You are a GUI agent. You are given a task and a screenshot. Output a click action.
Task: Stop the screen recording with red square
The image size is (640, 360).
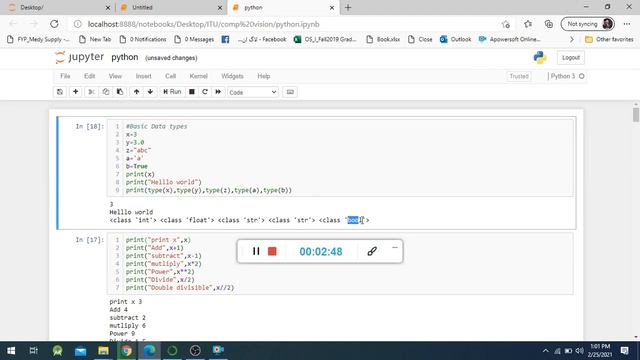pyautogui.click(x=272, y=251)
